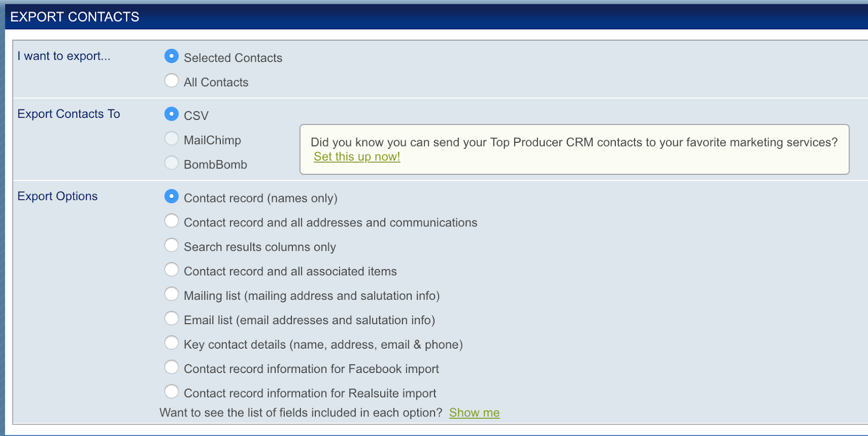Select the Mailing list export option
This screenshot has width=868, height=436.
pyautogui.click(x=171, y=294)
